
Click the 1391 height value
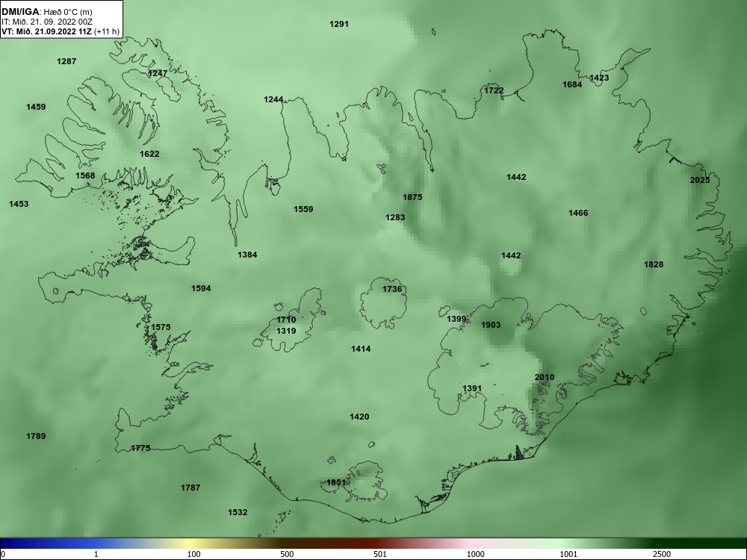[472, 388]
